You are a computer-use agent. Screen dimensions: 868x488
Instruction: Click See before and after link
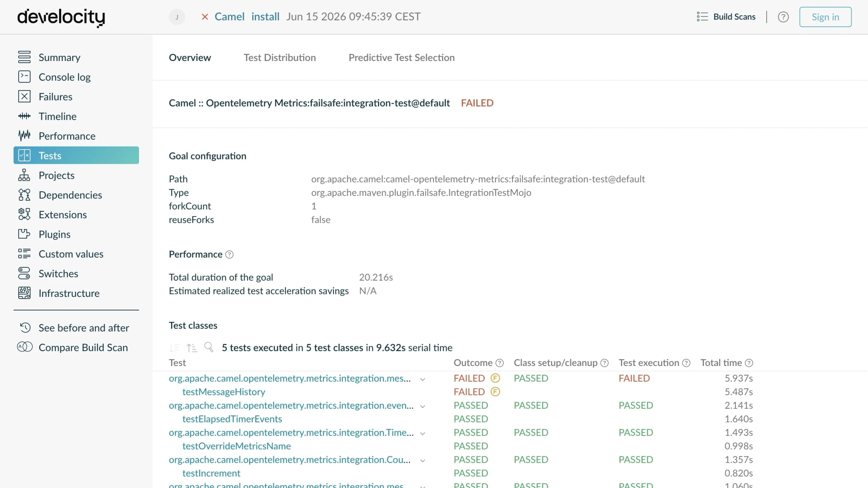84,328
